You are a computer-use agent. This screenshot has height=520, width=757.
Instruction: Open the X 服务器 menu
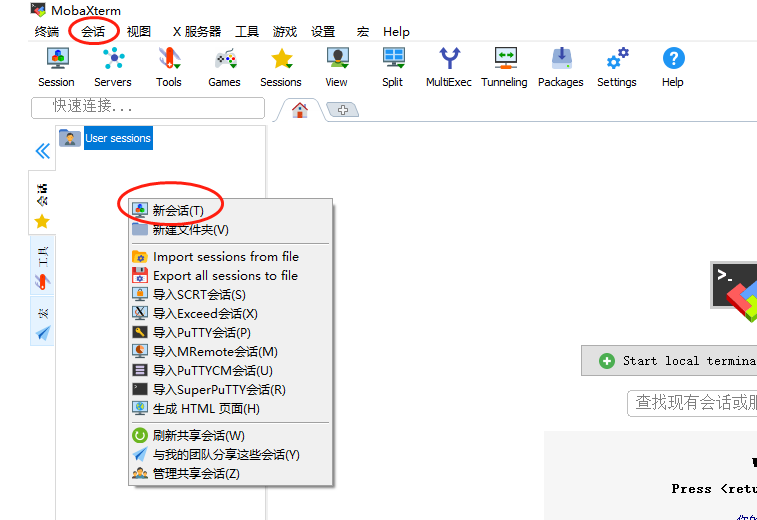pos(197,32)
